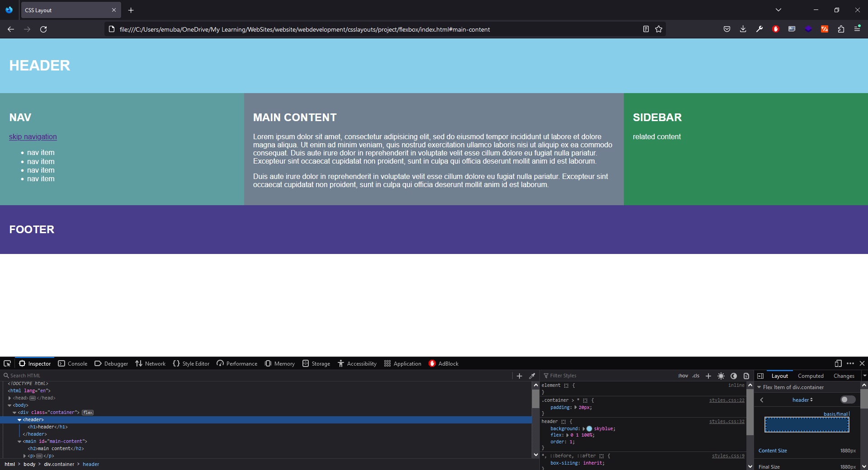Screen dimensions: 868x470
Task: Collapse the three-pane inspector sidebar toggle
Action: tap(760, 376)
